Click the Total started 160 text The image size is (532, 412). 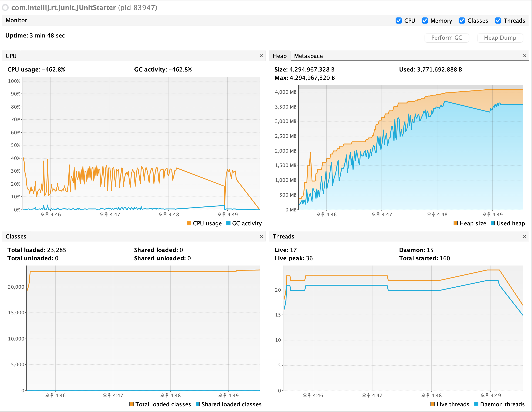pyautogui.click(x=424, y=258)
